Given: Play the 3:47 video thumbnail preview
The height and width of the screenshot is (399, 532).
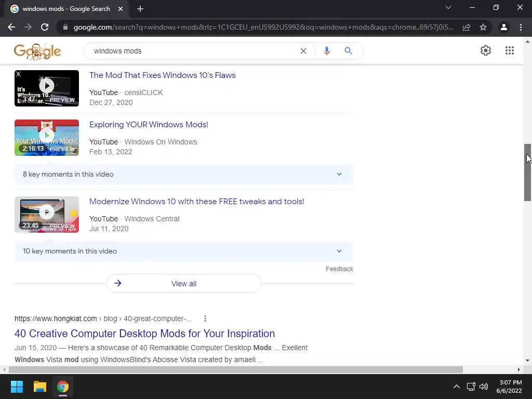Looking at the screenshot, I should coord(47,88).
